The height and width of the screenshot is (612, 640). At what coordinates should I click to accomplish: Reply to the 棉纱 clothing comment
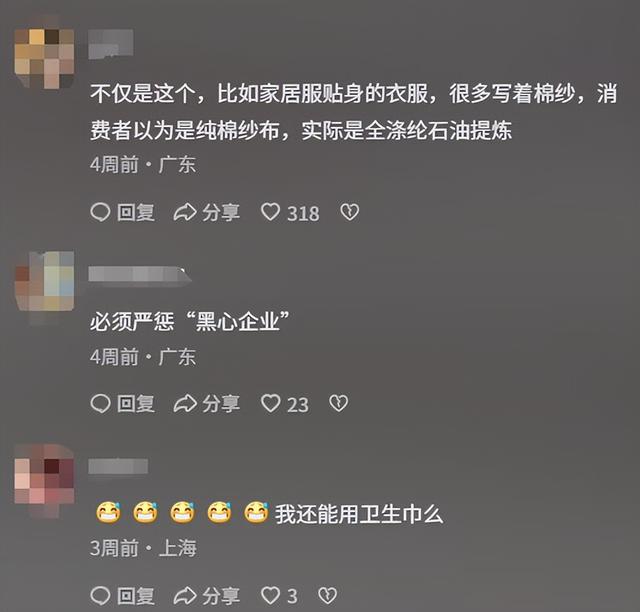[122, 213]
